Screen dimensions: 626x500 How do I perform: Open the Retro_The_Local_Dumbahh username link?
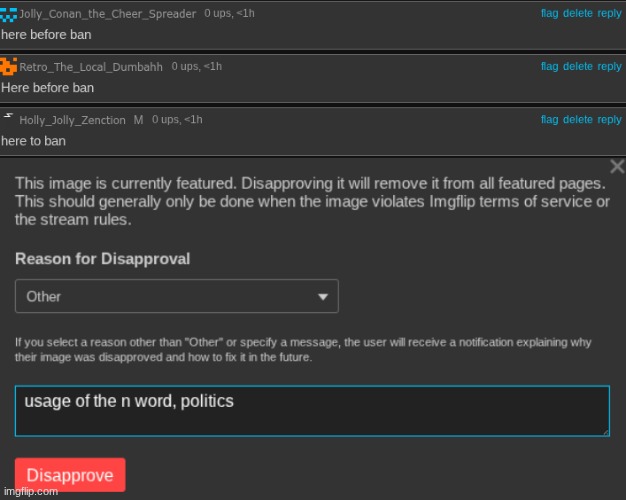click(x=92, y=67)
